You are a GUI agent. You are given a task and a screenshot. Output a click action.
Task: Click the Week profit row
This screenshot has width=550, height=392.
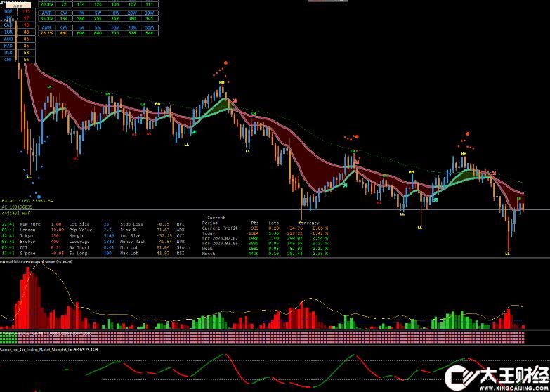(x=266, y=249)
